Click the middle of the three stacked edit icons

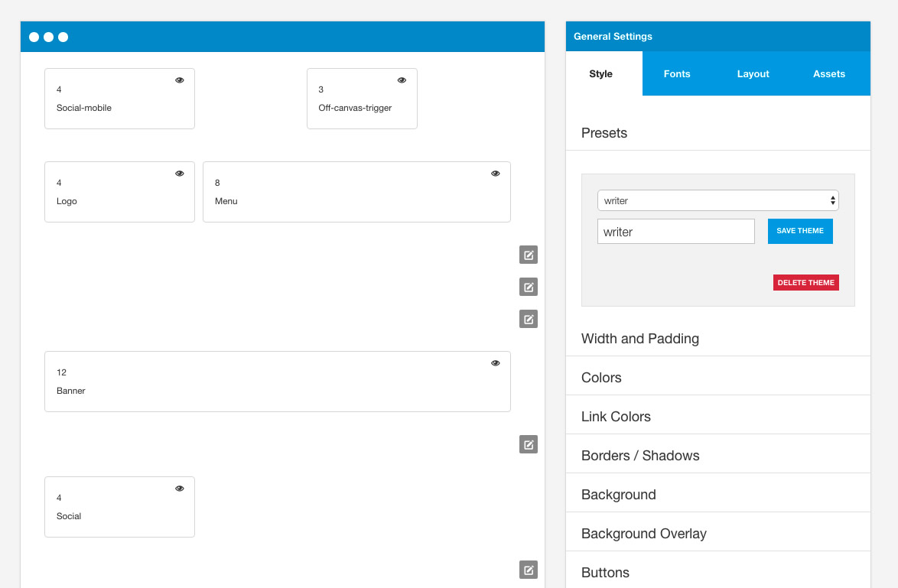point(528,287)
